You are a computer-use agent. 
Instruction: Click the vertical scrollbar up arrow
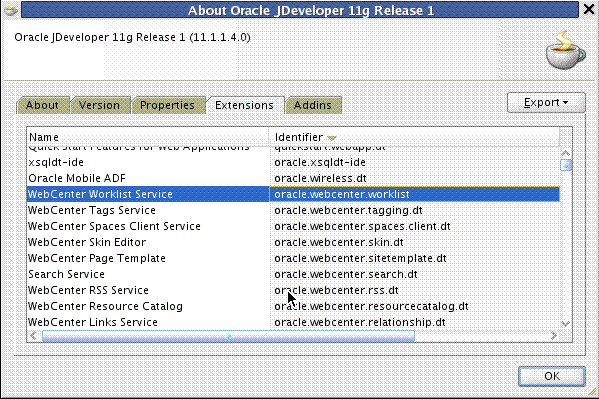click(565, 153)
